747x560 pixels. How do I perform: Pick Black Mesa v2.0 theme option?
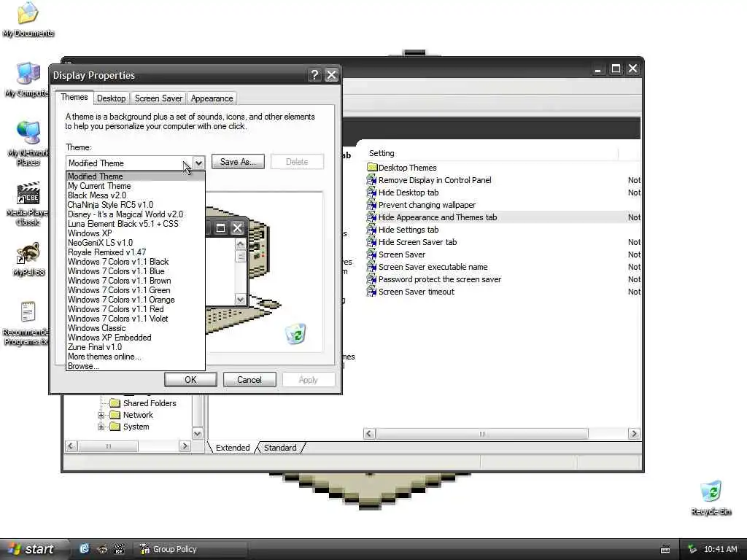(136, 195)
